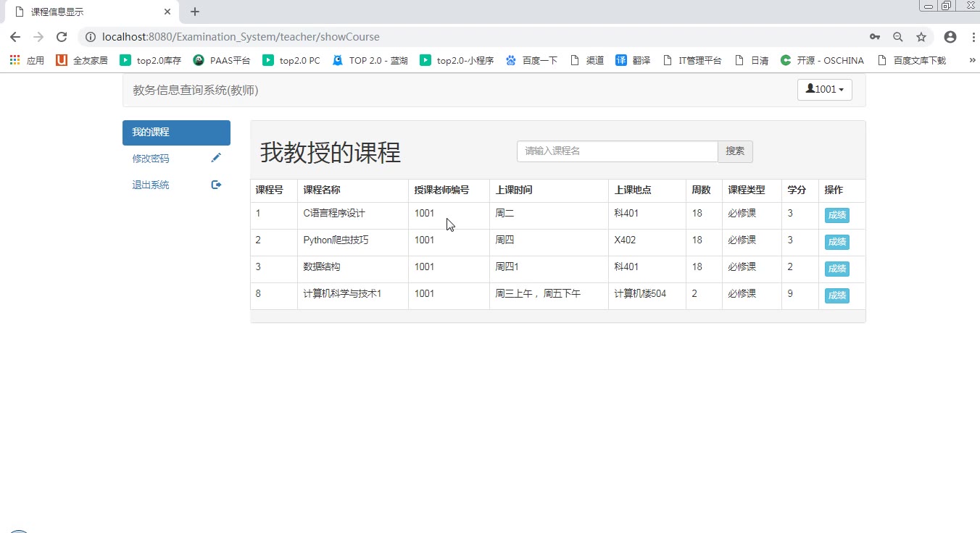This screenshot has width=980, height=533.
Task: Expand the 1001 user dropdown
Action: click(824, 90)
